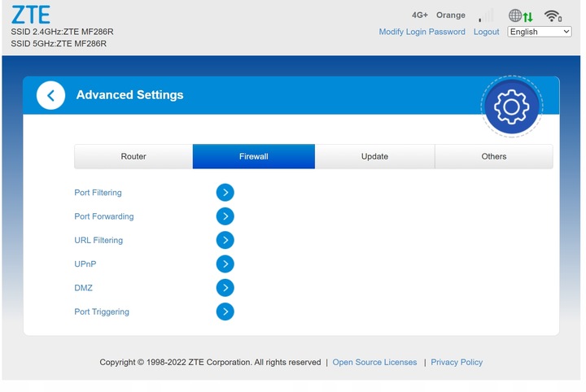Viewport: 586px width, 392px height.
Task: Click the Port Triggering text link
Action: point(102,311)
